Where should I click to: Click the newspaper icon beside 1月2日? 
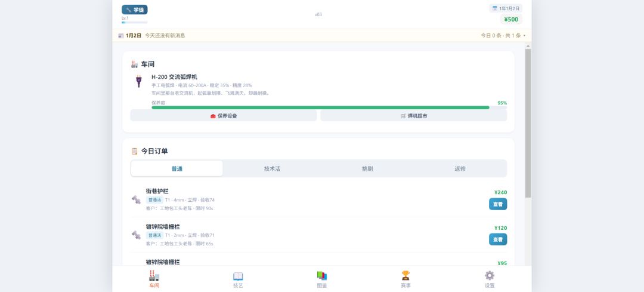point(120,36)
